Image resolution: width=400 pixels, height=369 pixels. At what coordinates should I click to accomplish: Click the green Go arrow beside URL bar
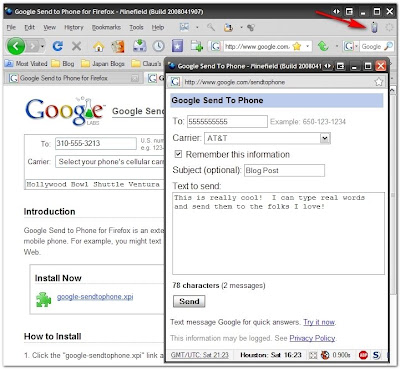[323, 46]
